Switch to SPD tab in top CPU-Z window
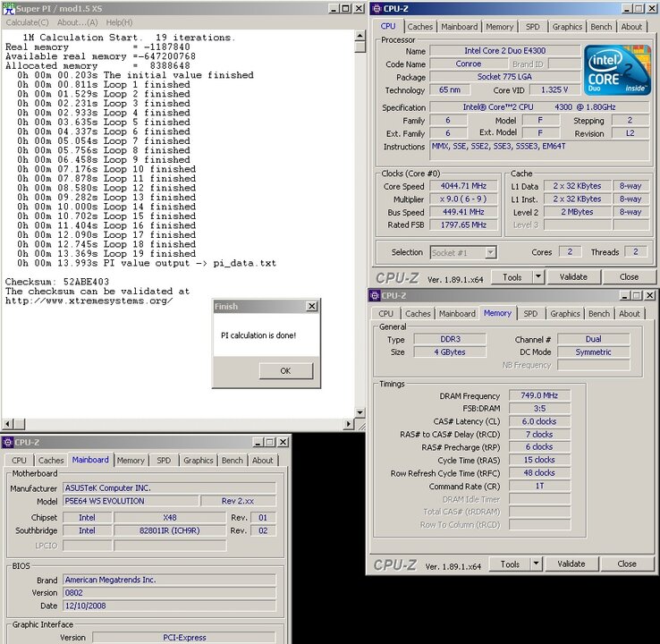Image resolution: width=660 pixels, height=644 pixels. point(532,27)
